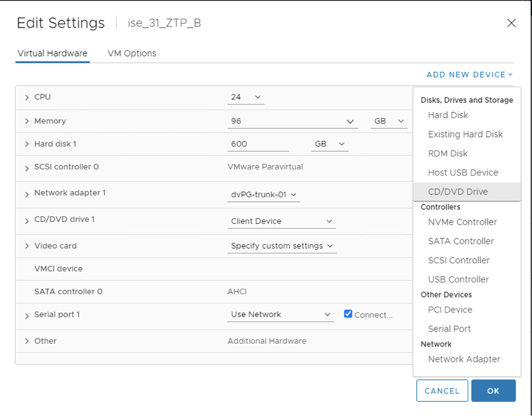Click the Add New Device link

[x=469, y=74]
